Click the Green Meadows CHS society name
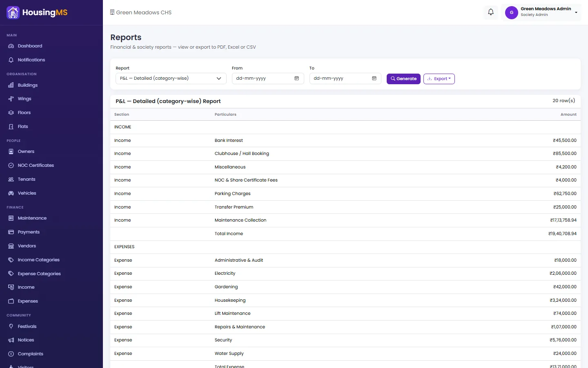Screen dimensions: 588x368 tap(144, 13)
